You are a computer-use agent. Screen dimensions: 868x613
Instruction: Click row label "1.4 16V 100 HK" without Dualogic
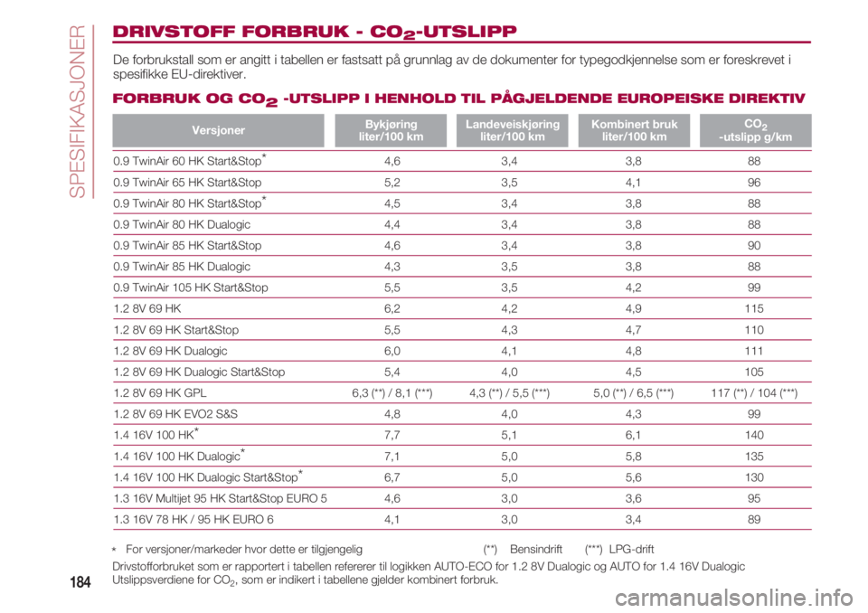point(156,435)
